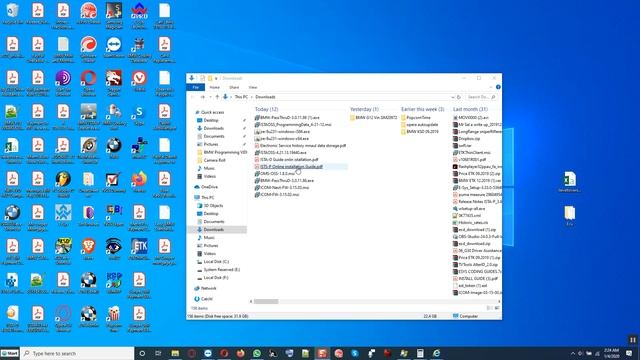The image size is (640, 360).
Task: Select the Excel file on desktop's right side
Action: point(569,182)
